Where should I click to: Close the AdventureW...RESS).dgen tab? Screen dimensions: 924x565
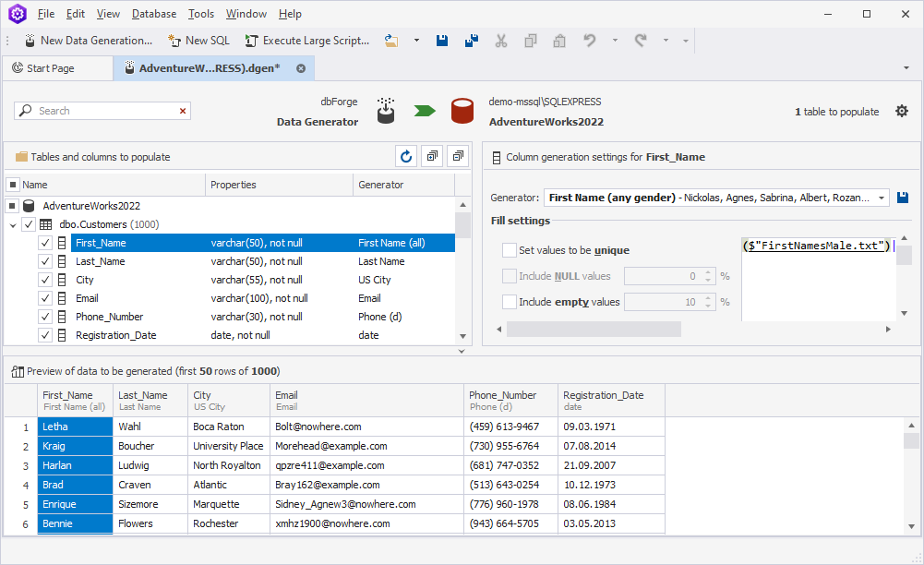[301, 68]
